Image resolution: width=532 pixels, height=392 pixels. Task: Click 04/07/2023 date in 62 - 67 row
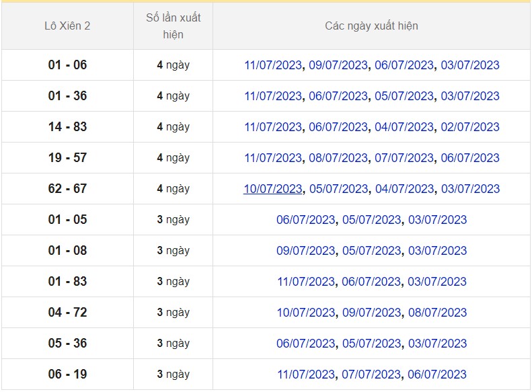[x=404, y=189]
